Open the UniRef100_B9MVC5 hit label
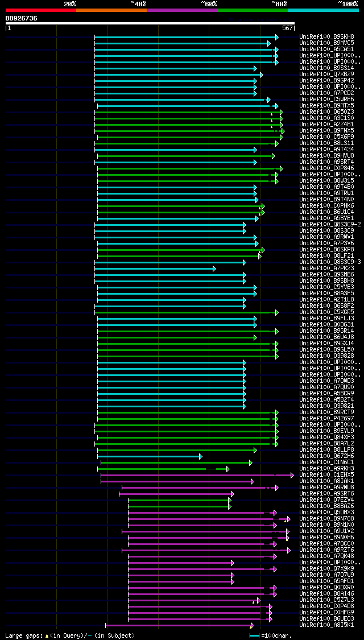This screenshot has width=364, height=640. (x=326, y=43)
